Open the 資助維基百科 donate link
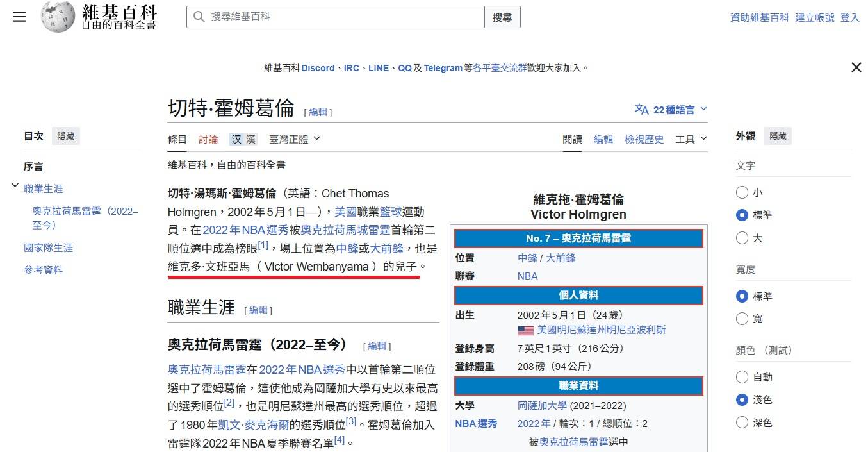868x452 pixels. coord(760,17)
